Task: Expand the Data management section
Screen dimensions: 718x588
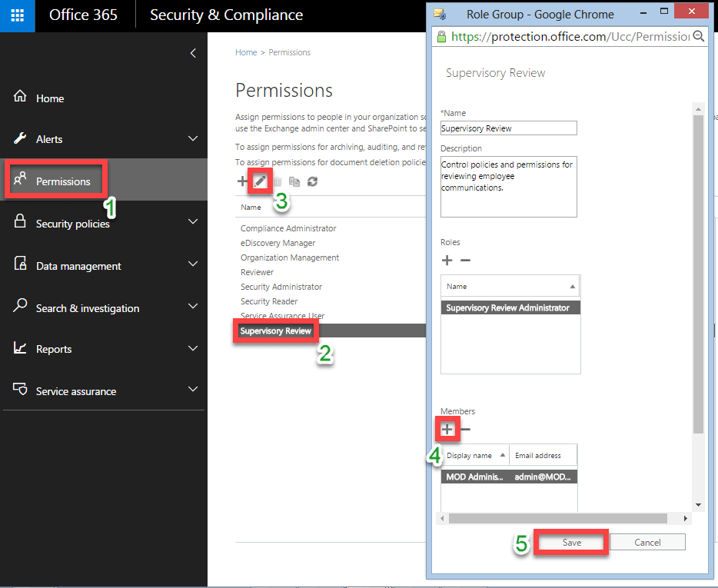Action: [193, 265]
